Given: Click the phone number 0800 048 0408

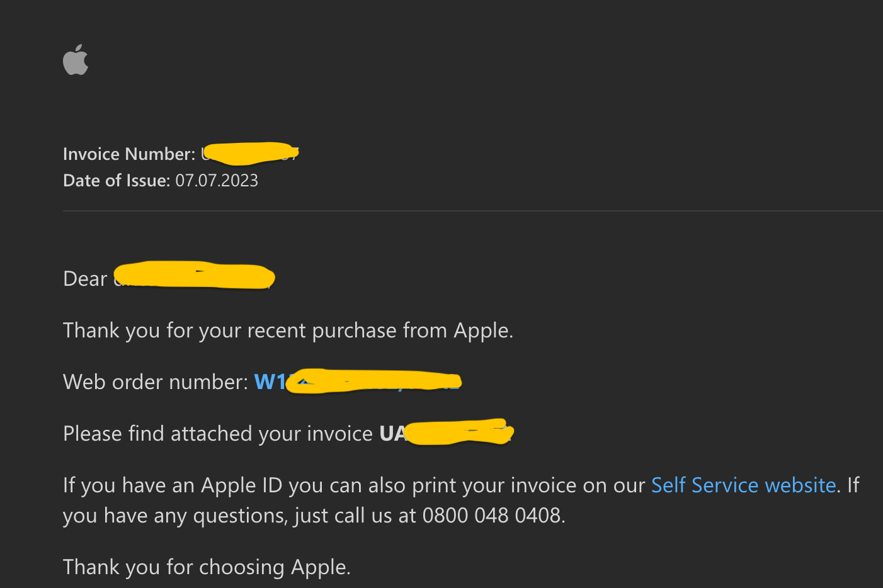Looking at the screenshot, I should pos(491,516).
